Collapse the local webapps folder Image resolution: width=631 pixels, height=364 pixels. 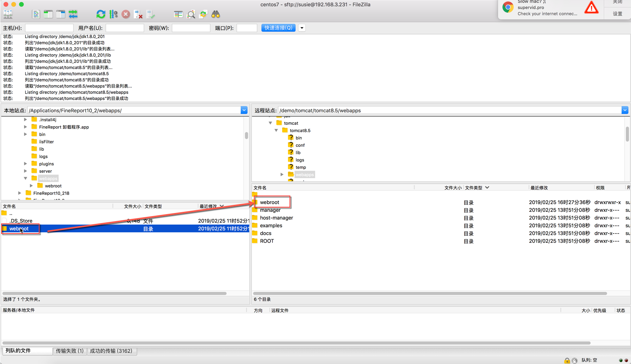tap(26, 179)
